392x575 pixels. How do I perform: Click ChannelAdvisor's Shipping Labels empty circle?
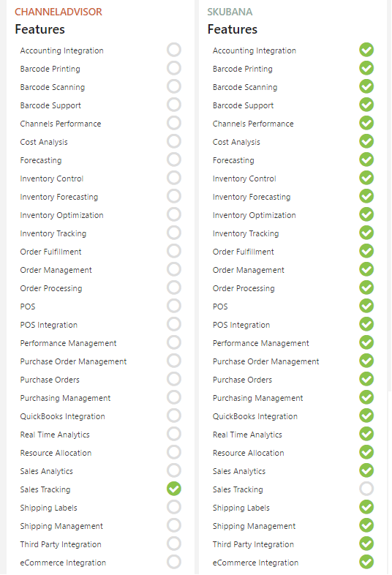174,507
